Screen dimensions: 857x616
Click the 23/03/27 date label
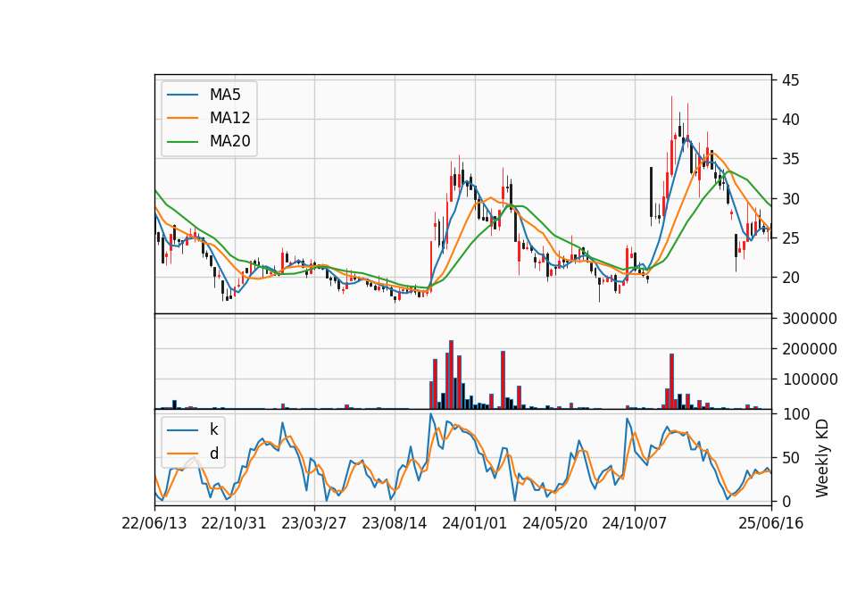[314, 524]
